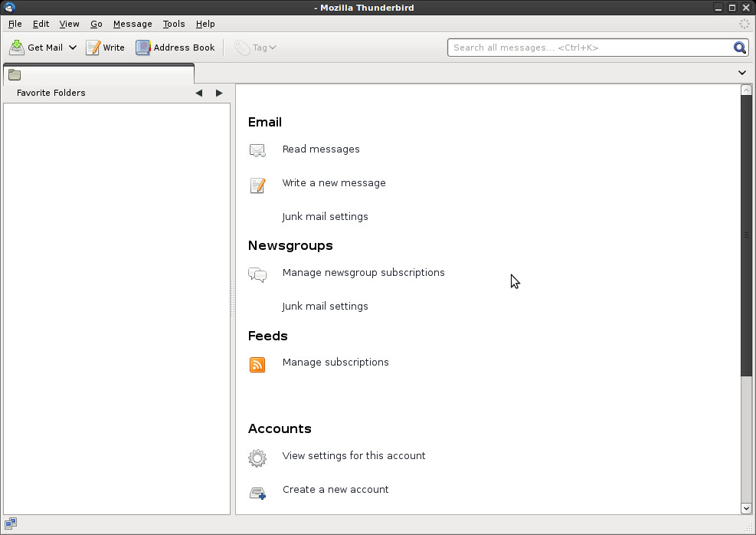
Task: Click the activity throbber icon
Action: click(x=744, y=24)
